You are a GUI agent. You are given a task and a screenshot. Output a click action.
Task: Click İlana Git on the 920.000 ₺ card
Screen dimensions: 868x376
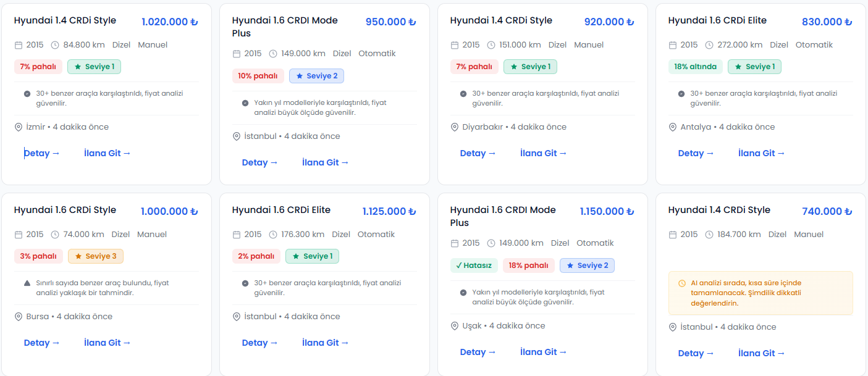[x=544, y=153]
